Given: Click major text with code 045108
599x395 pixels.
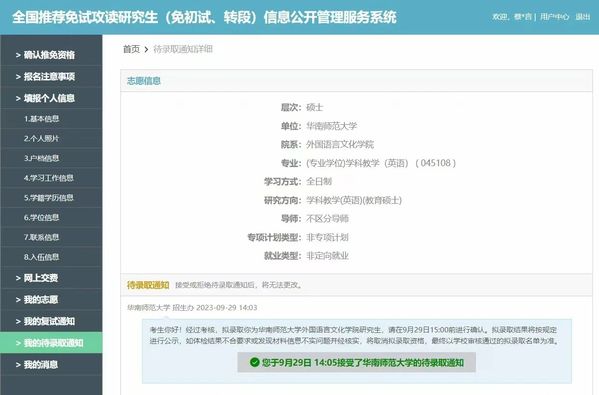Looking at the screenshot, I should click(381, 163).
